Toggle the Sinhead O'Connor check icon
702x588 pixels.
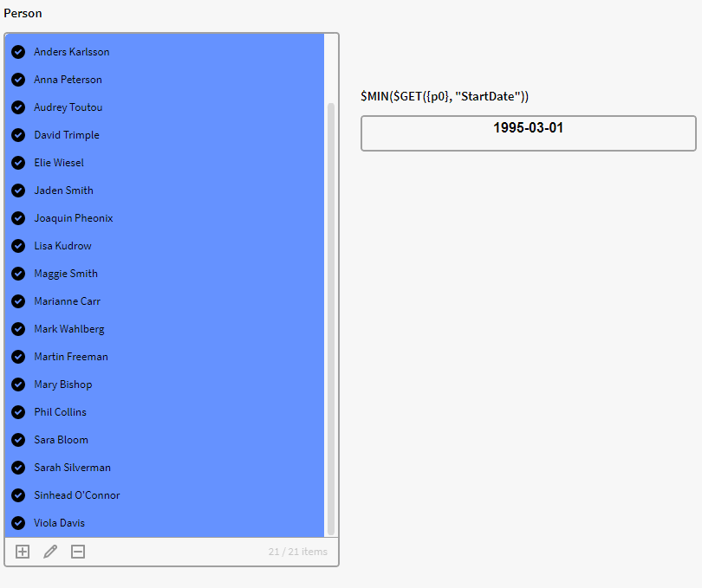click(18, 495)
